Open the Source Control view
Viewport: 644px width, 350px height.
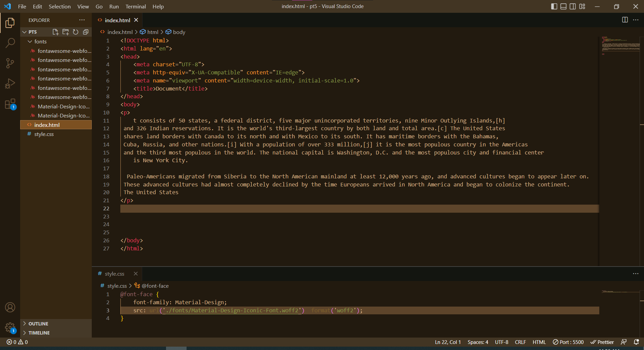point(10,63)
